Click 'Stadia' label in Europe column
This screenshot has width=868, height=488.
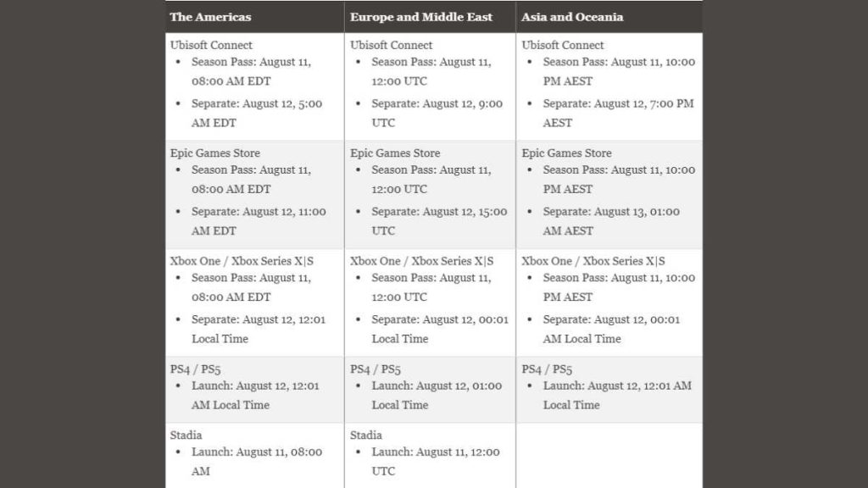click(366, 435)
